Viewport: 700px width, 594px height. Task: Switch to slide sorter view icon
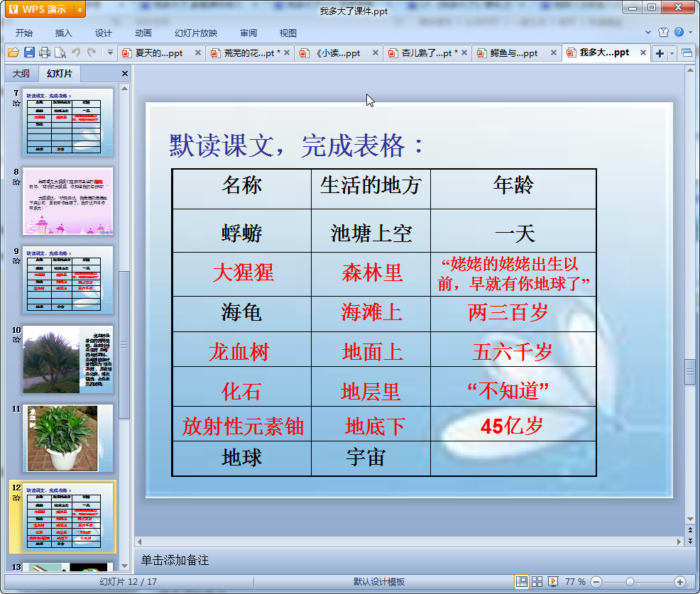click(x=537, y=581)
